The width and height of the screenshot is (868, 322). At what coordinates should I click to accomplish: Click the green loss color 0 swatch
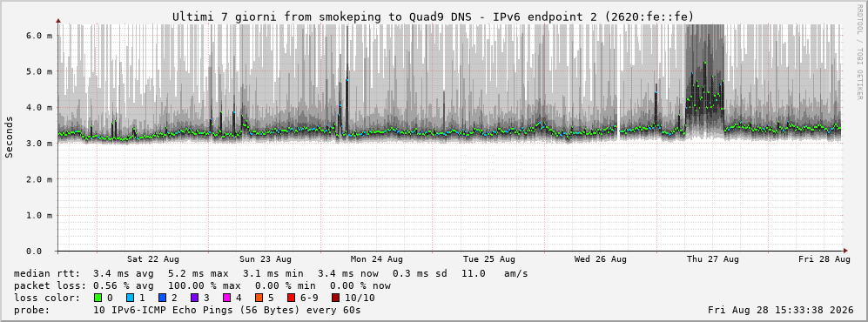point(98,298)
